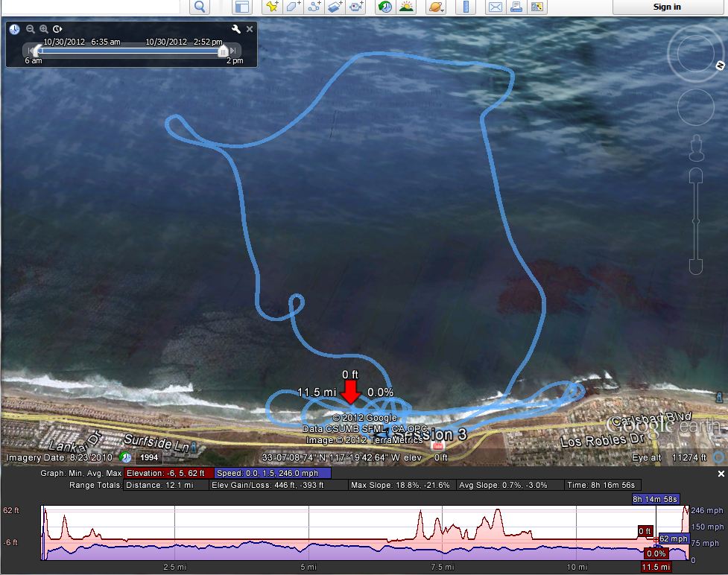
Task: Click the move joystick navigation ring
Action: click(695, 107)
